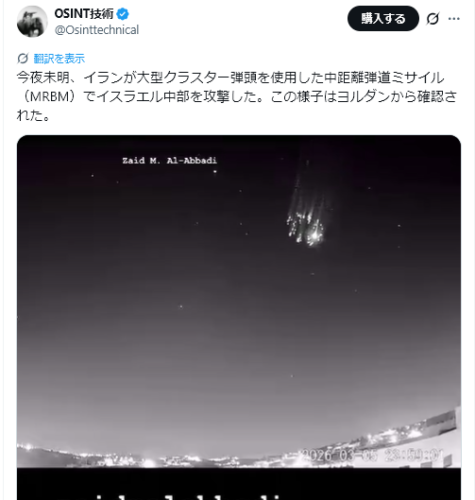Click the black caption bar under video
This screenshot has height=500, width=475.
click(x=239, y=484)
